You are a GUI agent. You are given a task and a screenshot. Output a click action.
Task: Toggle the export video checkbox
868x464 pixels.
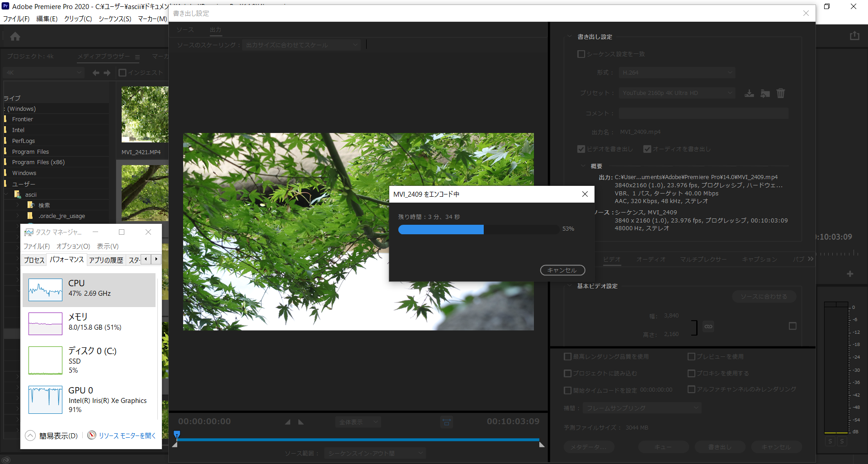(x=581, y=149)
